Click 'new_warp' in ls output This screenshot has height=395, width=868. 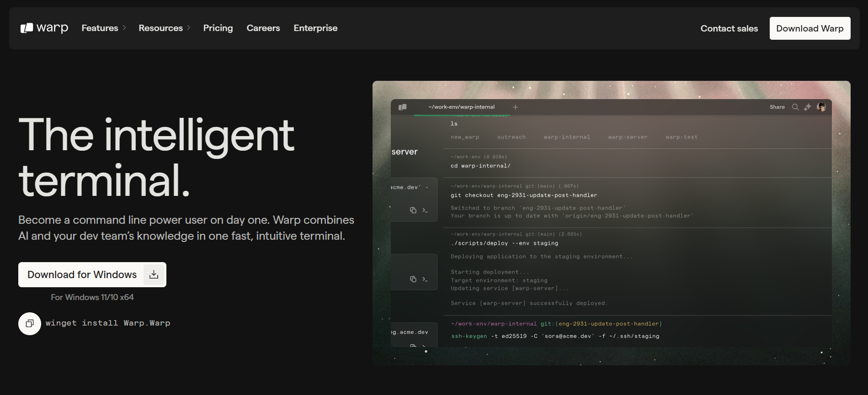click(x=465, y=137)
